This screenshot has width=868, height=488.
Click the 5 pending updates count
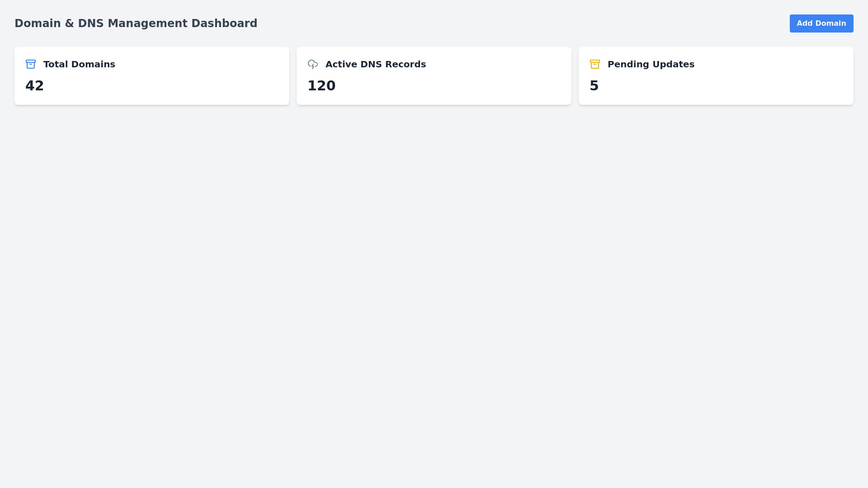coord(594,86)
